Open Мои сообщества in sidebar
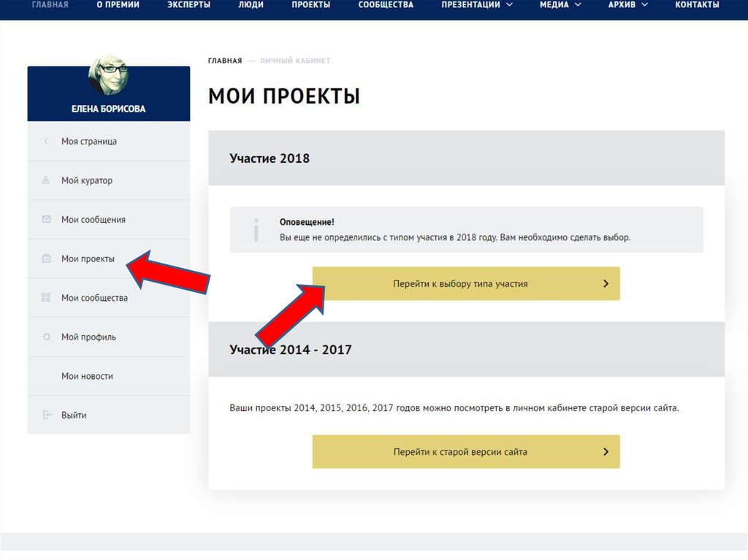 (109, 298)
